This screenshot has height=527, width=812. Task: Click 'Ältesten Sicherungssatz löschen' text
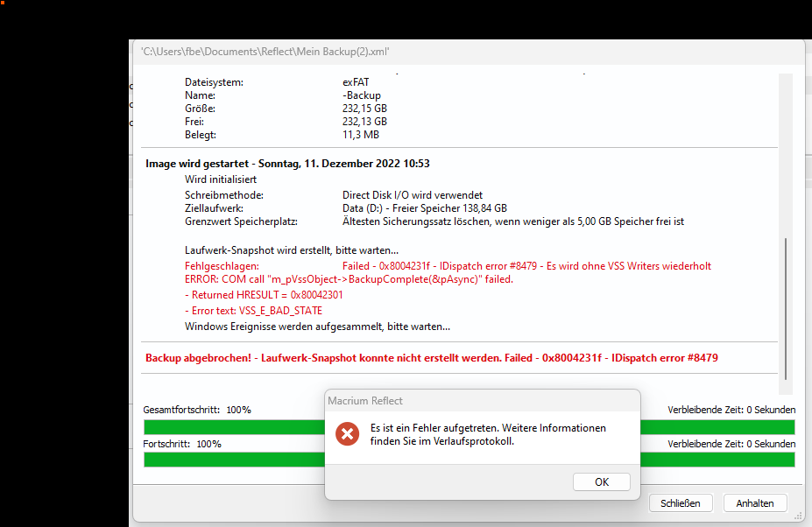coord(512,221)
